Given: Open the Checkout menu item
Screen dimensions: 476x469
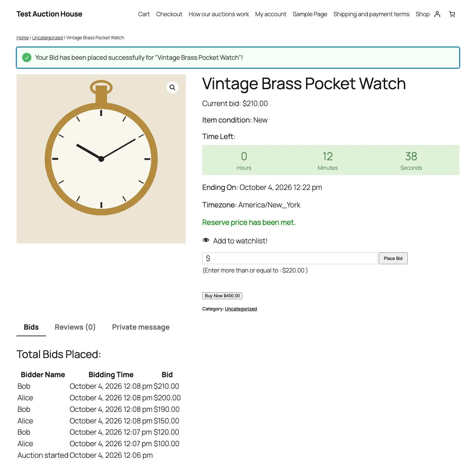Looking at the screenshot, I should [169, 14].
